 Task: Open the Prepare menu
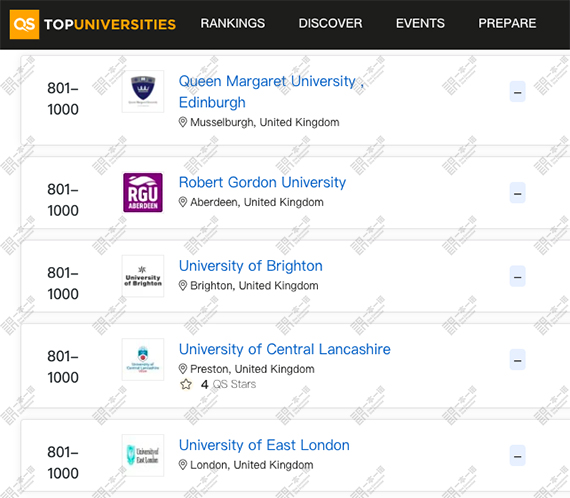pos(507,23)
